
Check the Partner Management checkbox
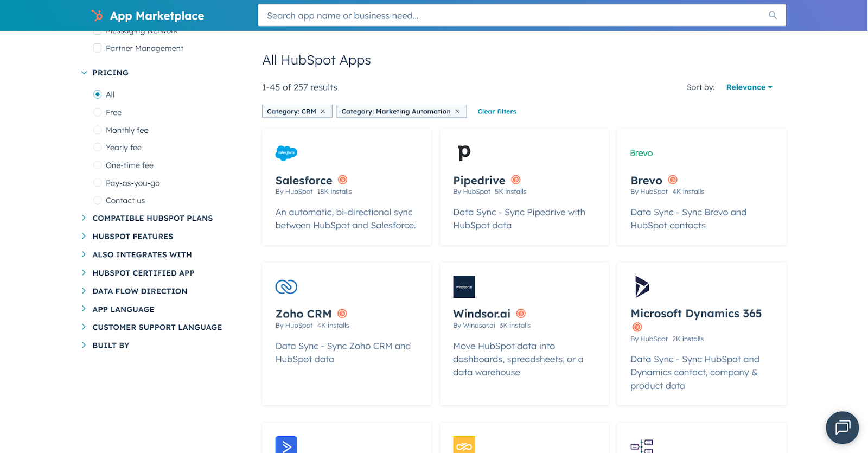tap(98, 48)
